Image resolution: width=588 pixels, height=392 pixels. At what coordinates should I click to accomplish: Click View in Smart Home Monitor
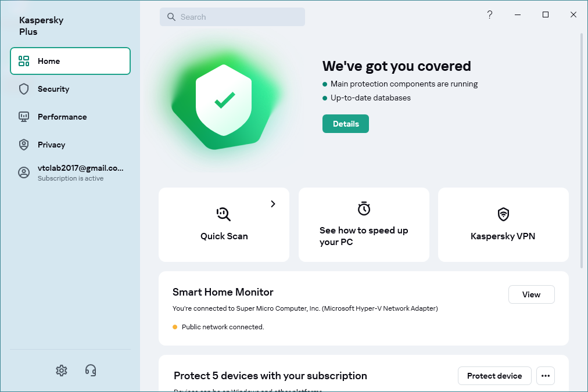coord(531,294)
